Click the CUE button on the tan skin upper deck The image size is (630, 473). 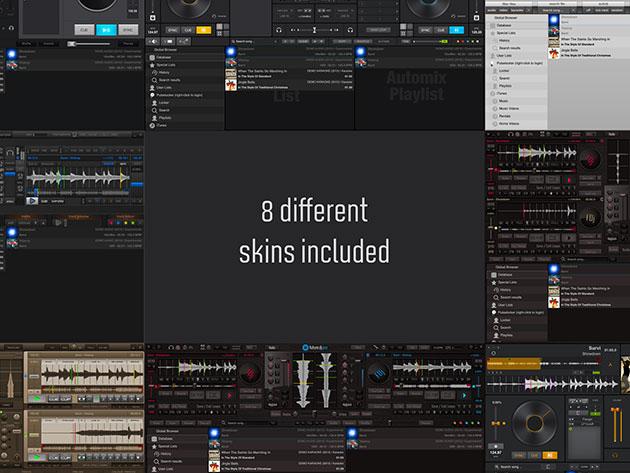(x=53, y=399)
